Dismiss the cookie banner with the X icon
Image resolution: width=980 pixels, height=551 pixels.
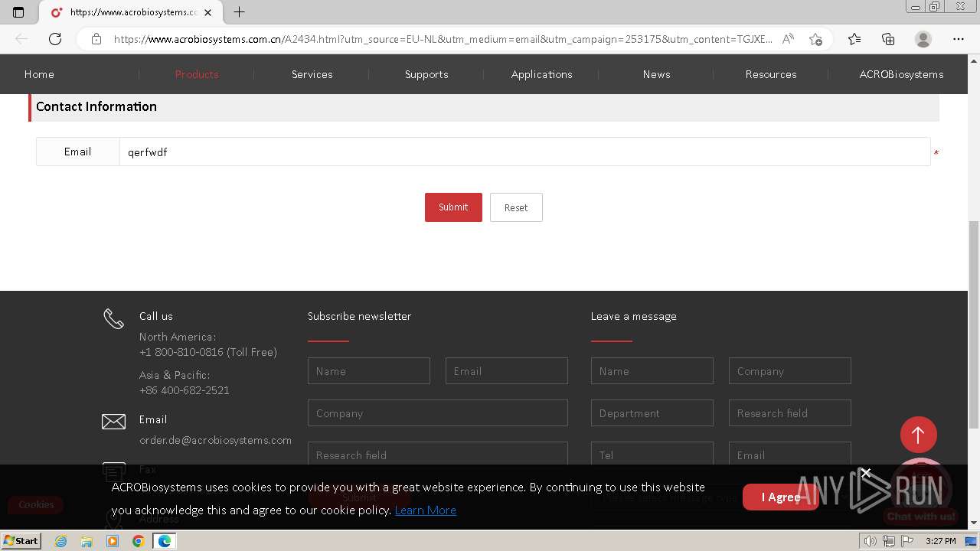point(866,473)
